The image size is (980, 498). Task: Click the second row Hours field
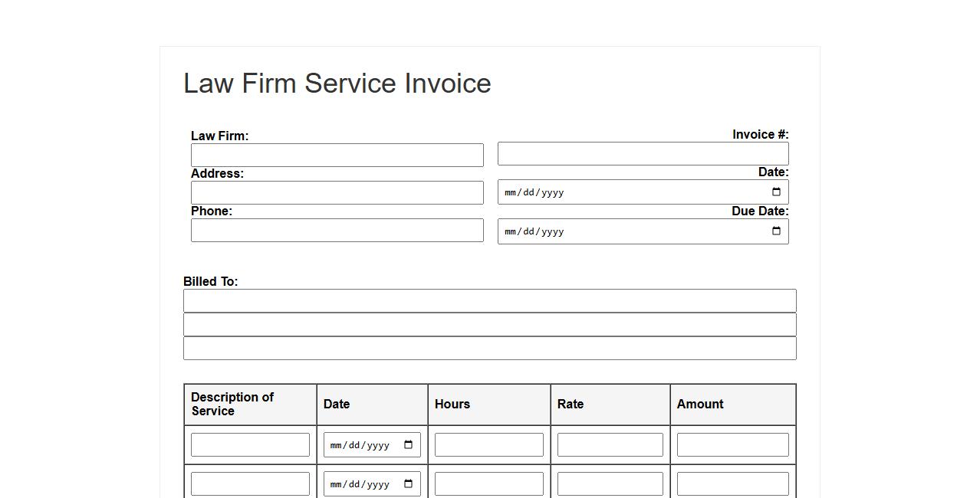click(488, 484)
